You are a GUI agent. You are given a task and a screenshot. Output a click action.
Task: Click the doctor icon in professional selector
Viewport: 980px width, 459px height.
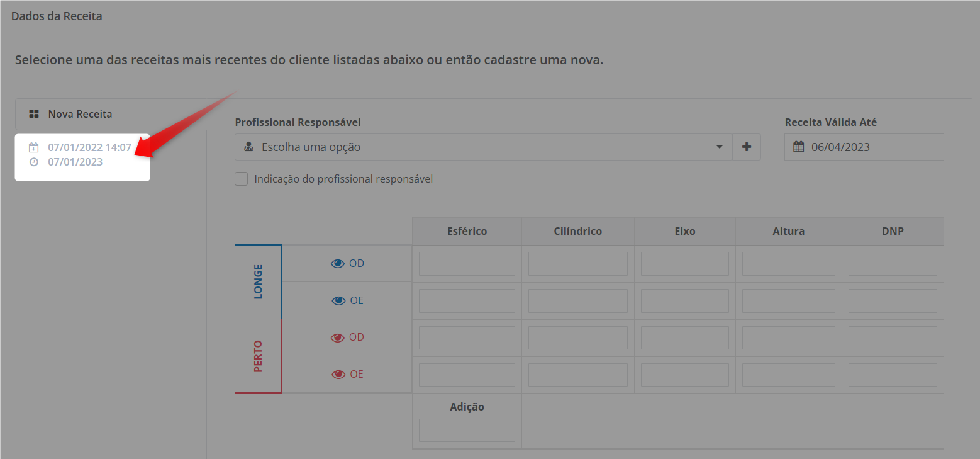click(248, 147)
